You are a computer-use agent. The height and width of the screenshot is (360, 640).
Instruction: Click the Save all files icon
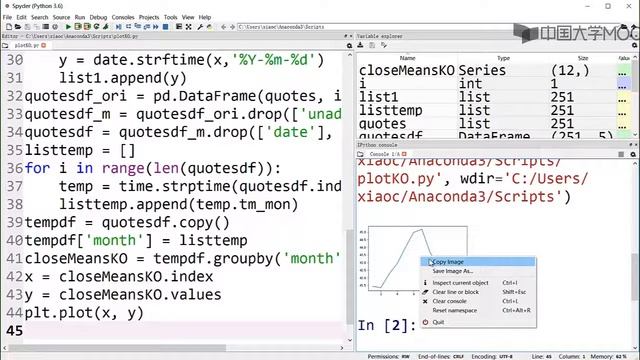pyautogui.click(x=37, y=27)
